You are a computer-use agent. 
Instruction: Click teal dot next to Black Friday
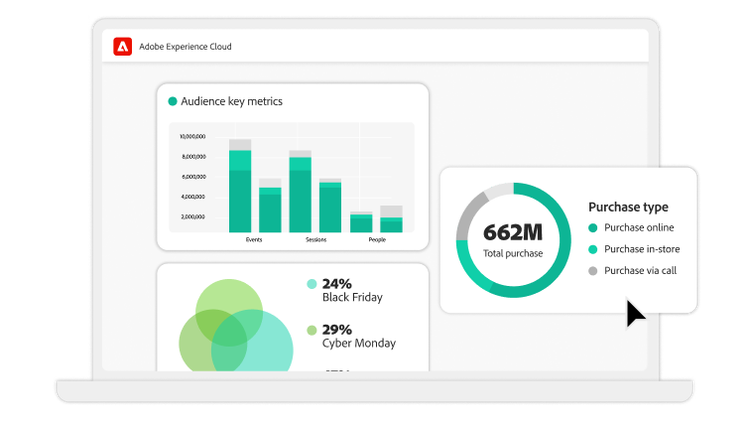[x=312, y=284]
